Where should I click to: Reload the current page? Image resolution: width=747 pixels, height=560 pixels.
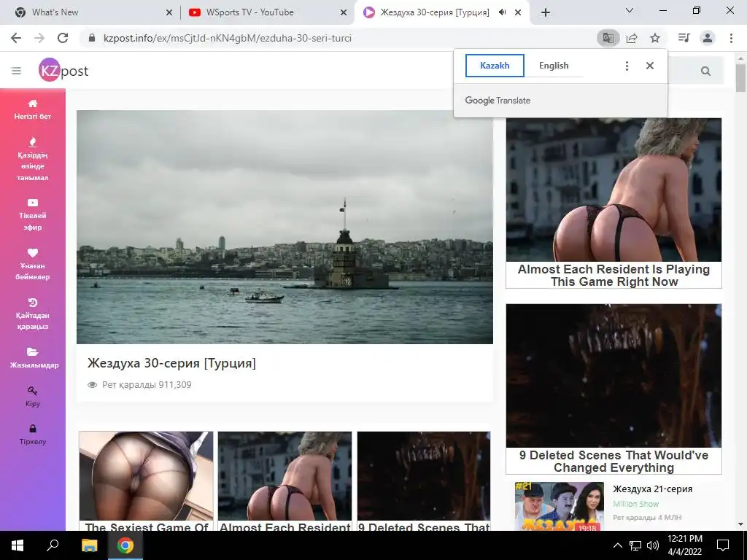point(63,38)
